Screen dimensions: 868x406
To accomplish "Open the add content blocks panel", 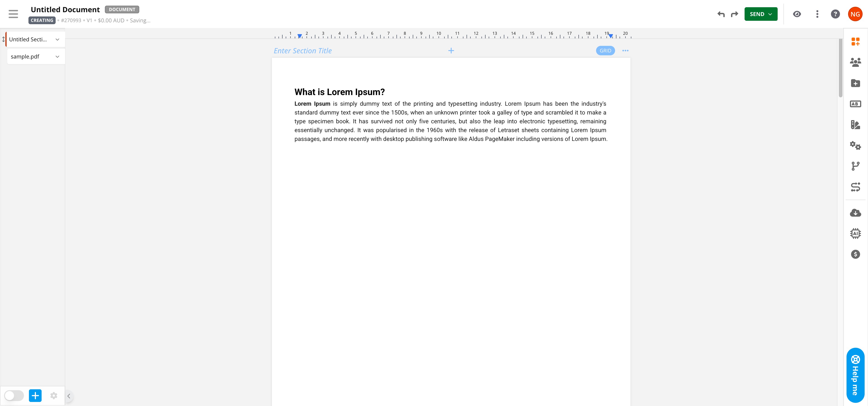I will [x=855, y=42].
